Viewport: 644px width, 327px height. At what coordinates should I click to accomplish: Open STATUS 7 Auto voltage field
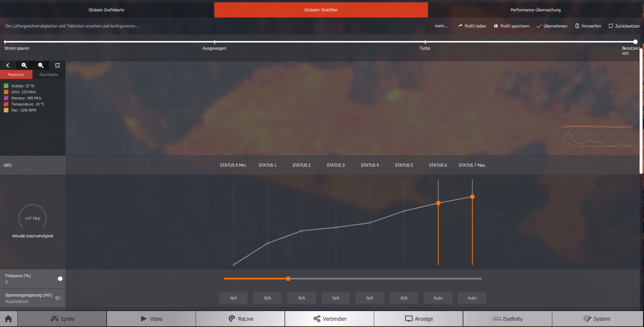[x=472, y=298]
